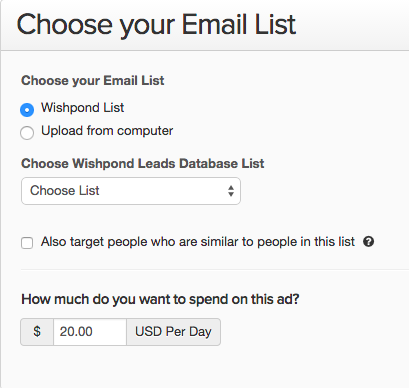Click the USD Per Day suffix label
The image size is (409, 388).
(173, 332)
